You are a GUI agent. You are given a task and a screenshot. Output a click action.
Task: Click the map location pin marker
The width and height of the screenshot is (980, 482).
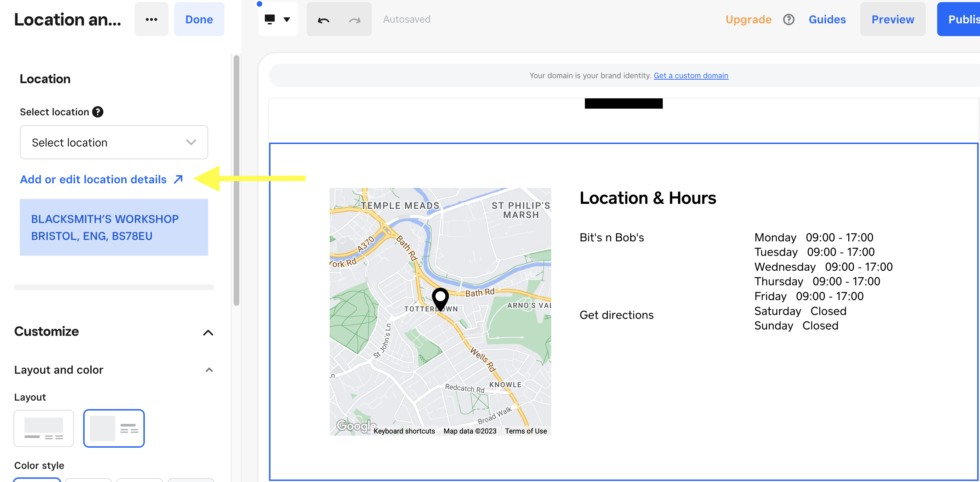click(440, 299)
